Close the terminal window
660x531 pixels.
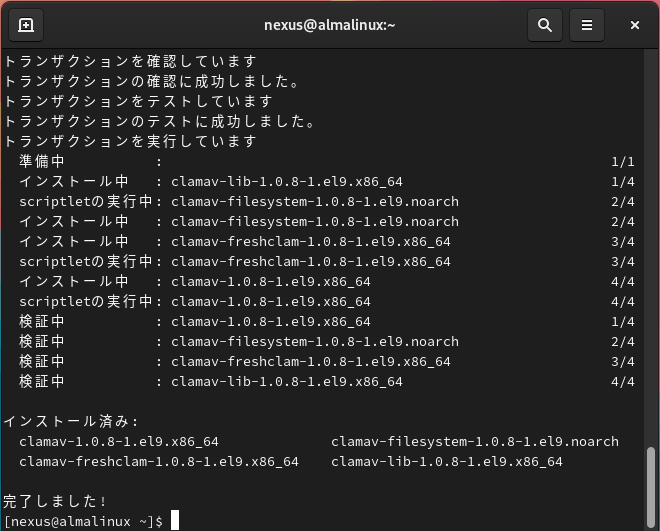635,26
